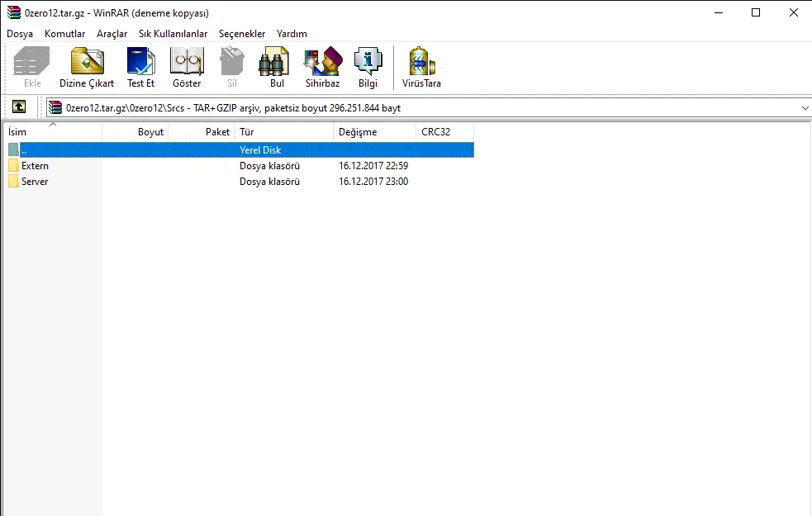The width and height of the screenshot is (812, 516).
Task: Minimize the WinRAR window
Action: pyautogui.click(x=719, y=12)
